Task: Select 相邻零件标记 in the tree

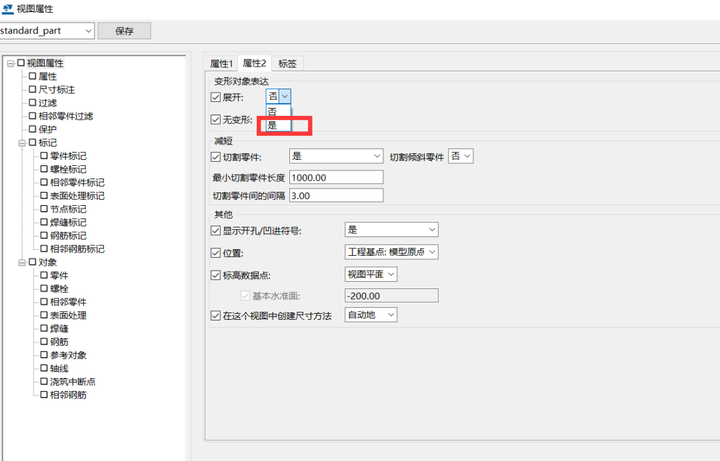Action: coord(77,183)
